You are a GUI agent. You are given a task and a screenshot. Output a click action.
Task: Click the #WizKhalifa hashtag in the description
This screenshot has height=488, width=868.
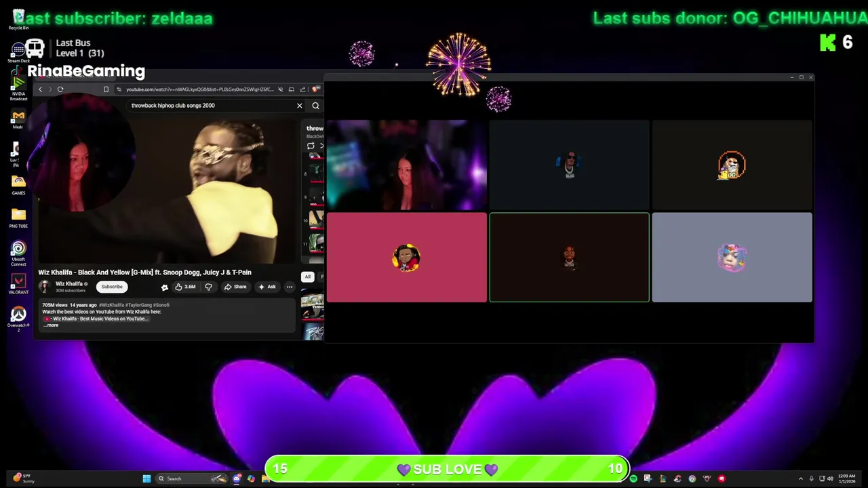click(113, 305)
